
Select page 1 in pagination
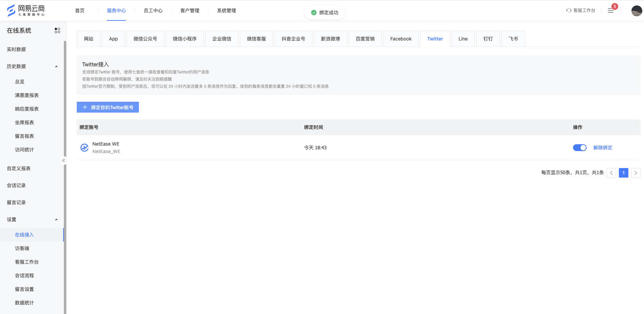[624, 173]
